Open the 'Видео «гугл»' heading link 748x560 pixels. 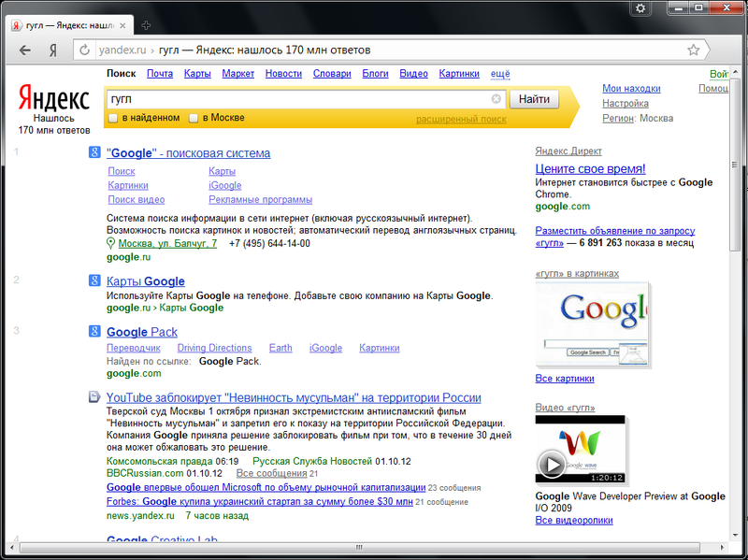[x=565, y=408]
